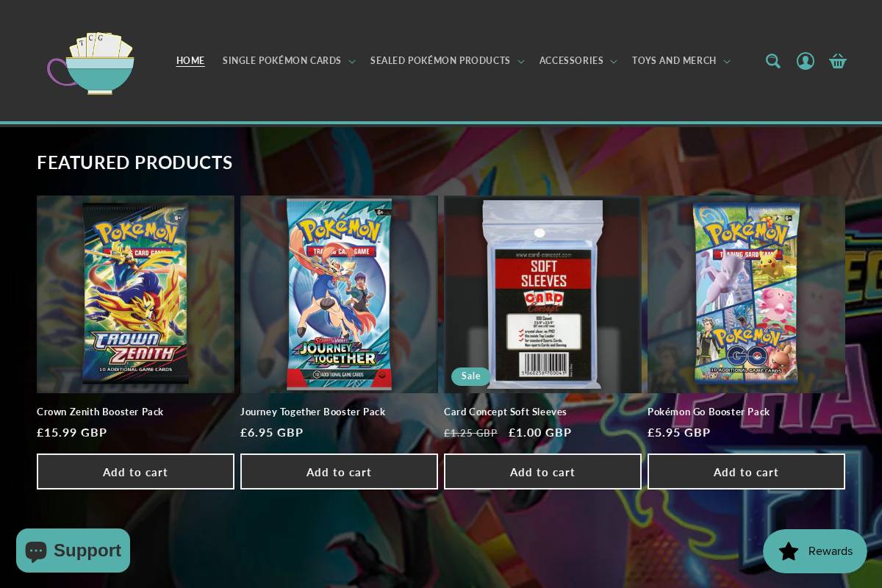Screen dimensions: 882x588
Task: Click the account login icon
Action: (x=806, y=61)
